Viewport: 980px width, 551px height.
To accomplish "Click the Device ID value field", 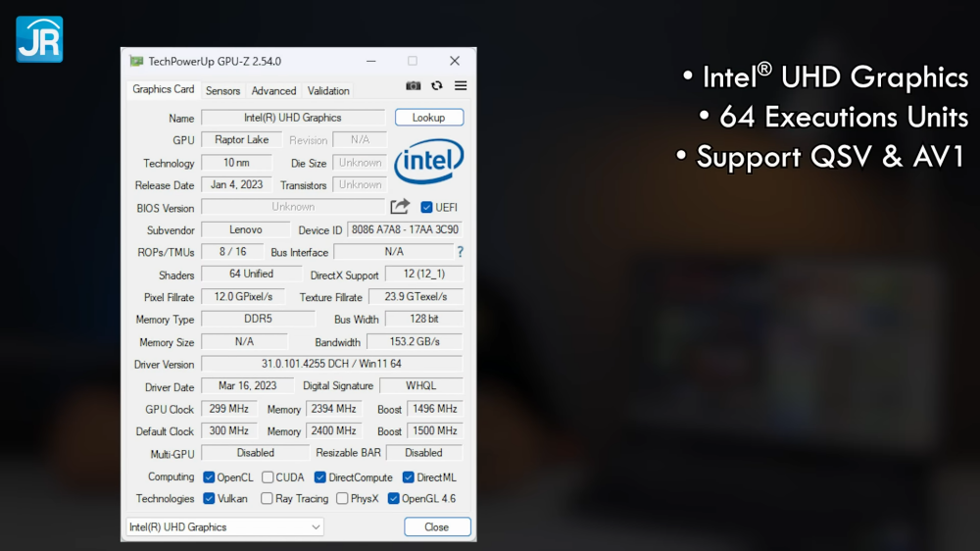I will [x=404, y=229].
